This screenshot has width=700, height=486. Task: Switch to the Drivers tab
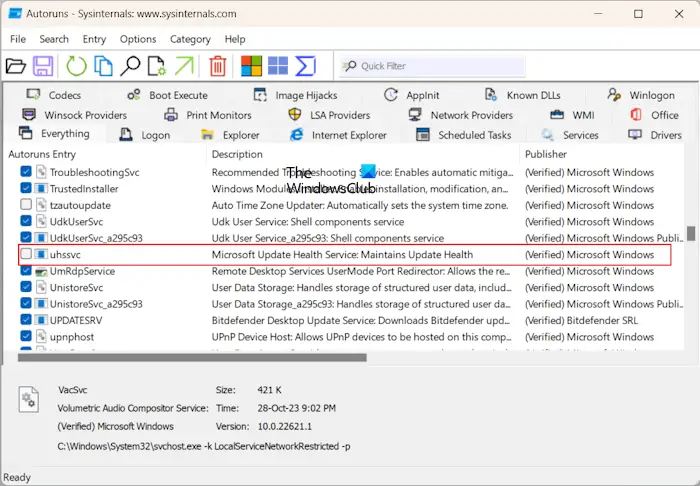pyautogui.click(x=654, y=135)
